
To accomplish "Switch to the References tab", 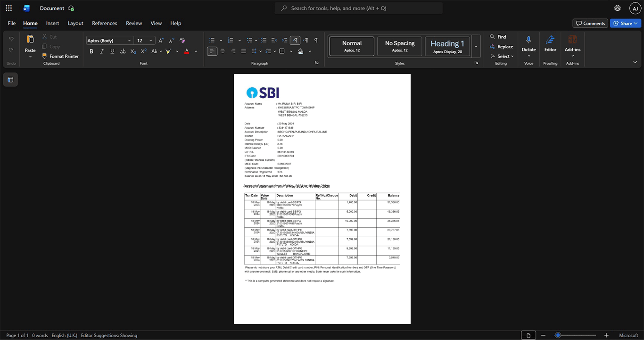I will click(105, 23).
